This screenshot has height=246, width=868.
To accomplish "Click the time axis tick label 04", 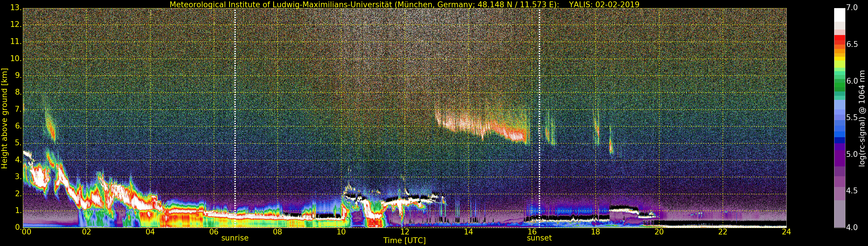I will [150, 232].
